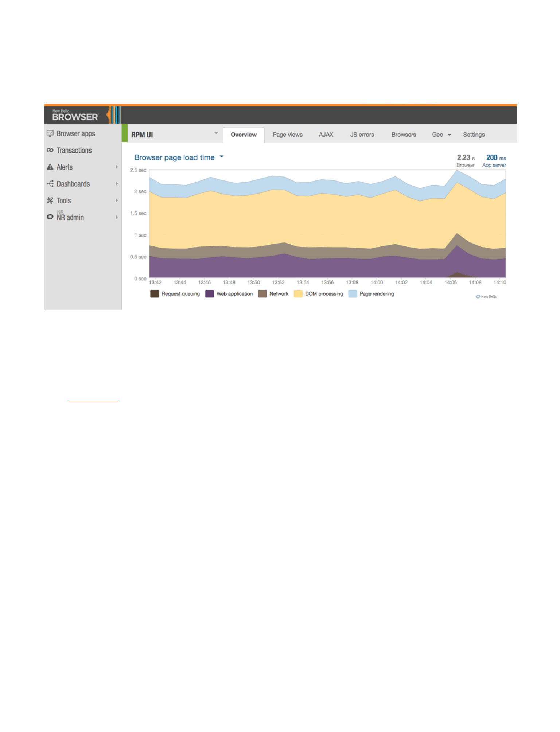
Task: Toggle Network legend swatch
Action: pyautogui.click(x=262, y=294)
